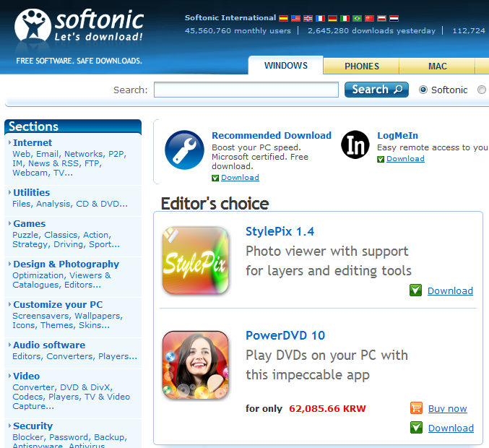489x448 pixels.
Task: Open the Dutch flag site
Action: click(x=394, y=18)
